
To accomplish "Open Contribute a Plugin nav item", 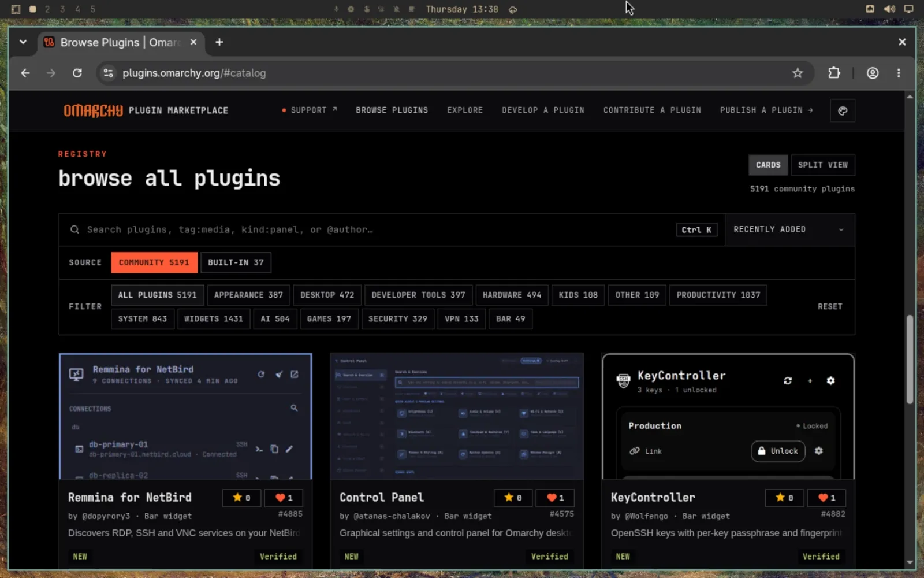I will coord(652,110).
